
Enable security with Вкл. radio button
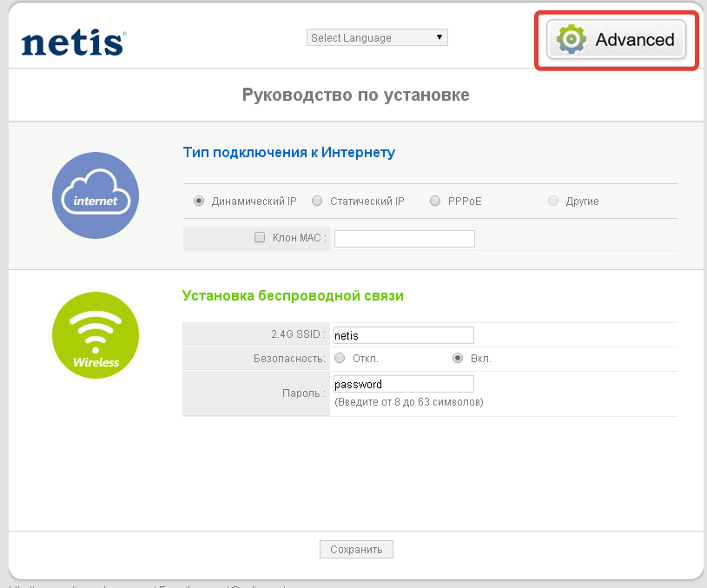458,358
